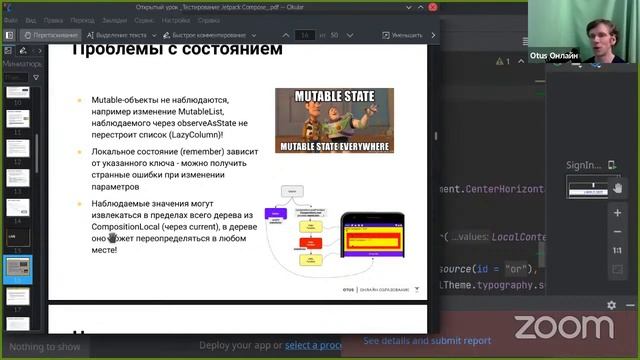Click the Миниатюры panel label
Screen dimensions: 640x360
coord(22,64)
